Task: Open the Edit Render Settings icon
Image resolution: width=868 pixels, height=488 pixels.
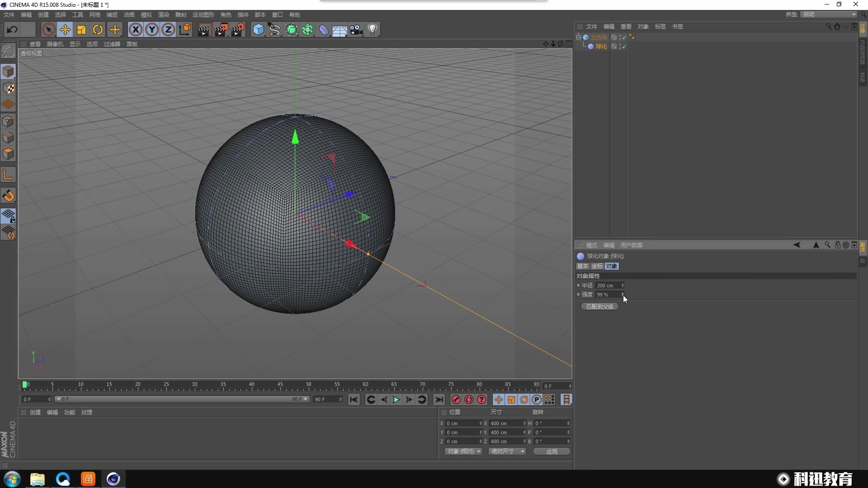Action: tap(238, 30)
